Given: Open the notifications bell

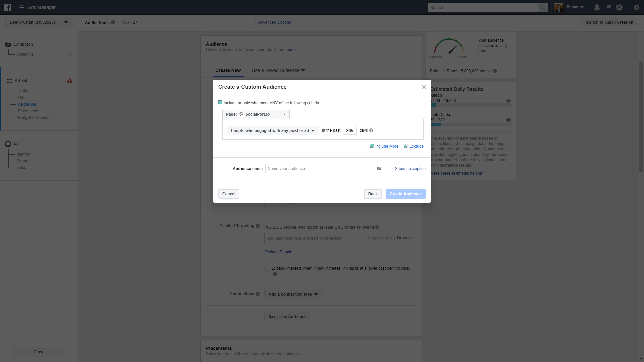Looking at the screenshot, I should (597, 7).
